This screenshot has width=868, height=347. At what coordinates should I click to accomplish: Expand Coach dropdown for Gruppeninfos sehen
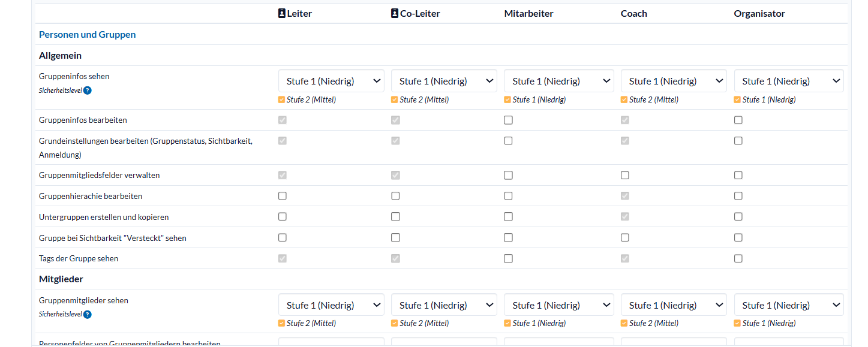pos(674,81)
